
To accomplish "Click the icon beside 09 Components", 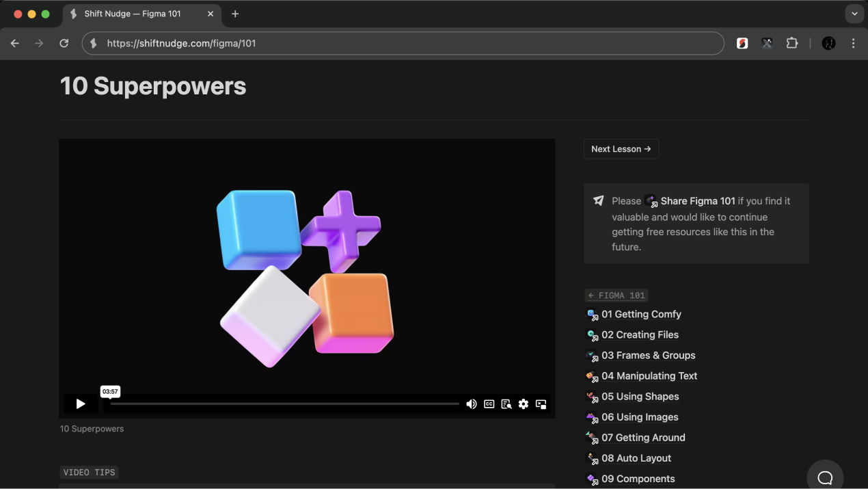I will click(x=593, y=479).
